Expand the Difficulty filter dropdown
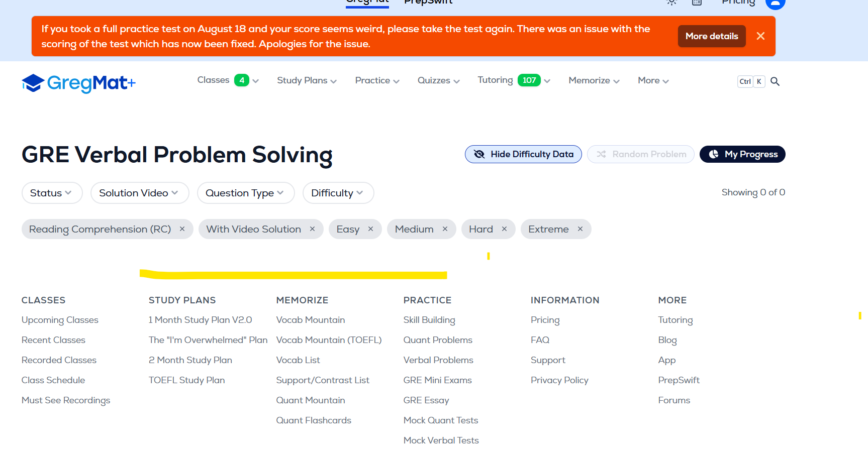 [338, 193]
